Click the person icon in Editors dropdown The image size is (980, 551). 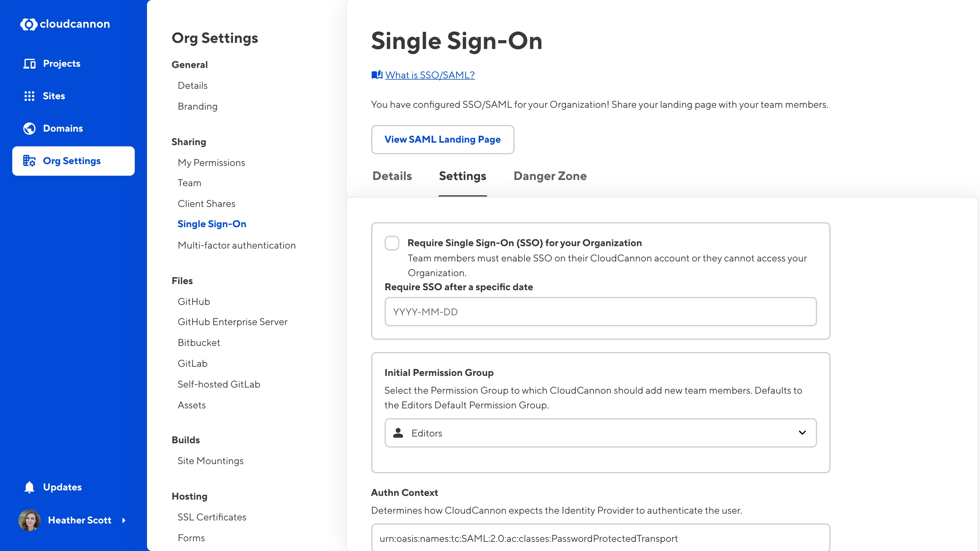click(398, 433)
